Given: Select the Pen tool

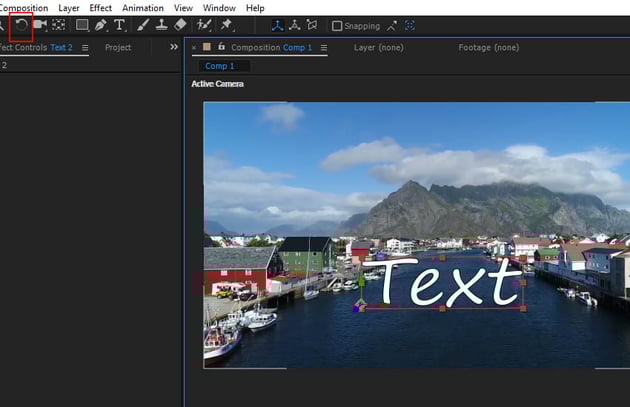Looking at the screenshot, I should (101, 24).
